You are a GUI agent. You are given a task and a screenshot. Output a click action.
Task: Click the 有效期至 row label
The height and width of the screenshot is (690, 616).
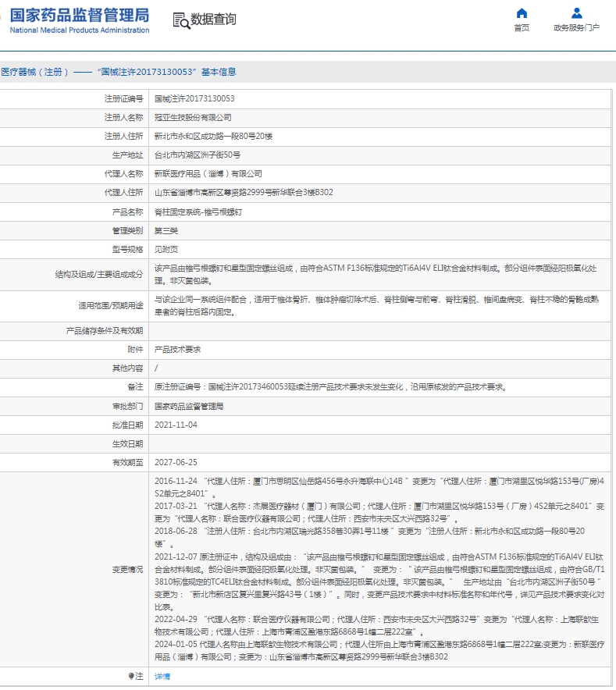(x=128, y=463)
